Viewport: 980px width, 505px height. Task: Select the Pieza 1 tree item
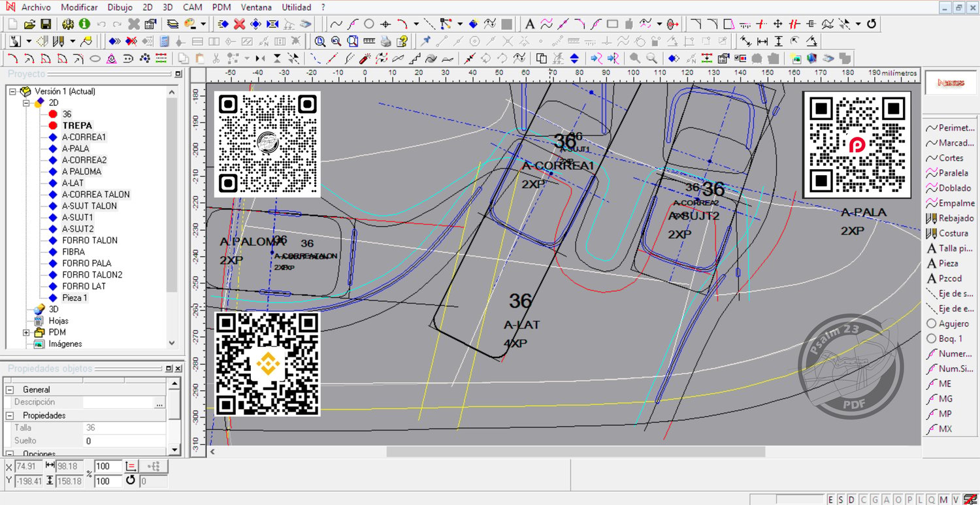(x=75, y=298)
